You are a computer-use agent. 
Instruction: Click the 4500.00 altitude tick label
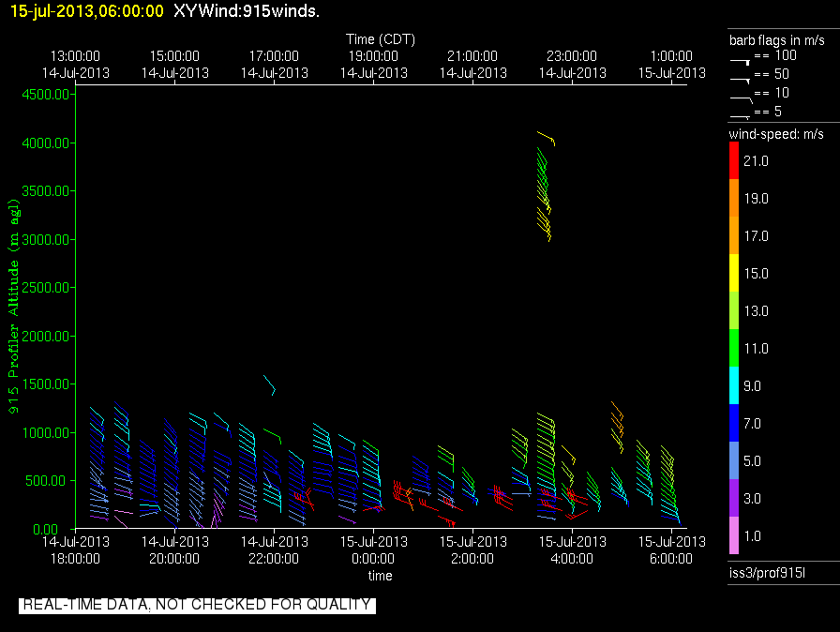coord(46,95)
